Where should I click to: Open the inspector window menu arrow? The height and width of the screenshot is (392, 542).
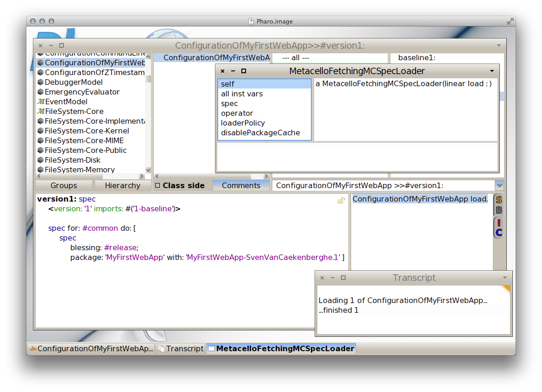point(492,71)
